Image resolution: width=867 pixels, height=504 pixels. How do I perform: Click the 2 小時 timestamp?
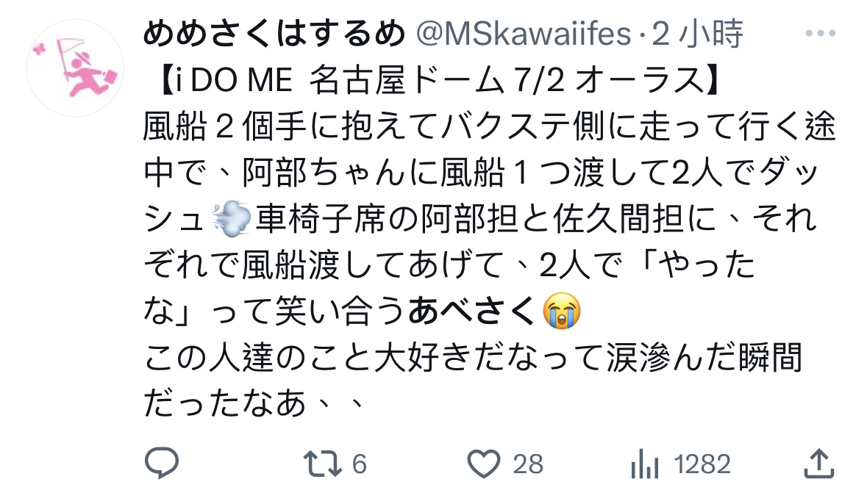click(697, 34)
